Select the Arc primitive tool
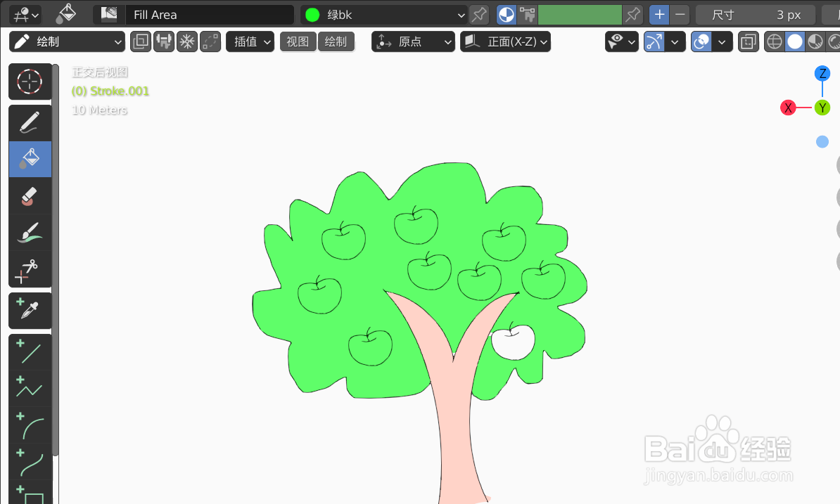 click(x=30, y=425)
